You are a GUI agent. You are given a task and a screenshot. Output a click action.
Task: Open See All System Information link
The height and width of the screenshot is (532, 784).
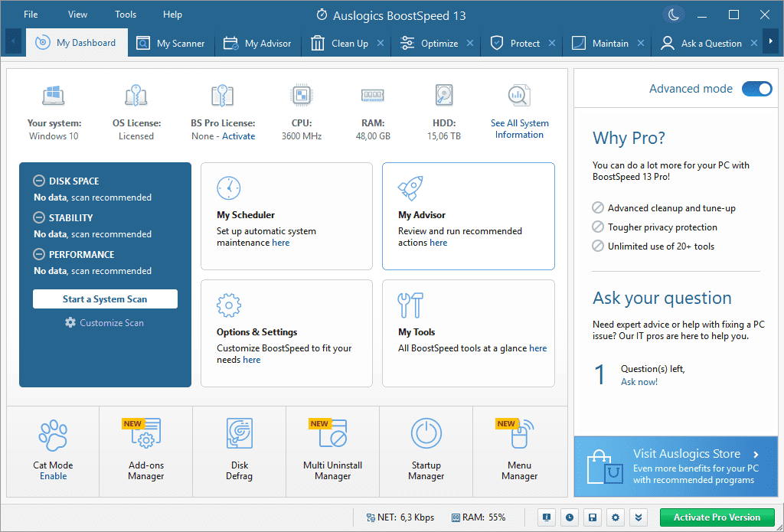[520, 129]
